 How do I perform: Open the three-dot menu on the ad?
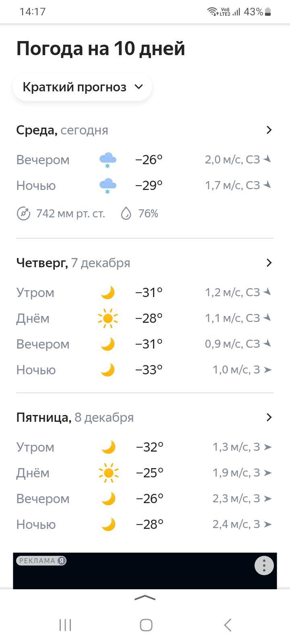pyautogui.click(x=264, y=566)
